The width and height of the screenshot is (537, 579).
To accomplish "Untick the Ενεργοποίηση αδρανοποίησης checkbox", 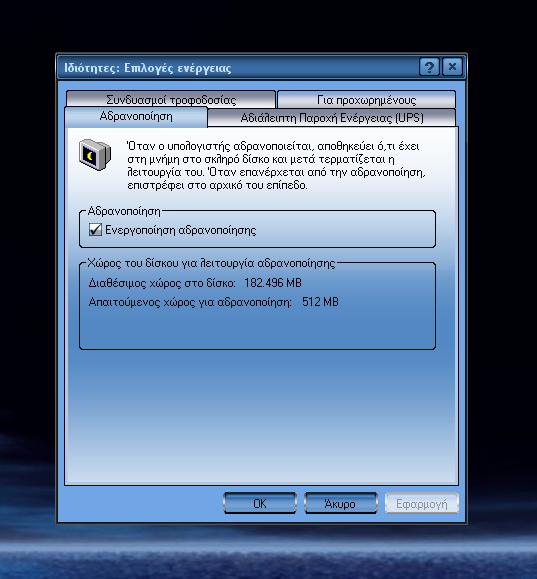I will pos(95,230).
